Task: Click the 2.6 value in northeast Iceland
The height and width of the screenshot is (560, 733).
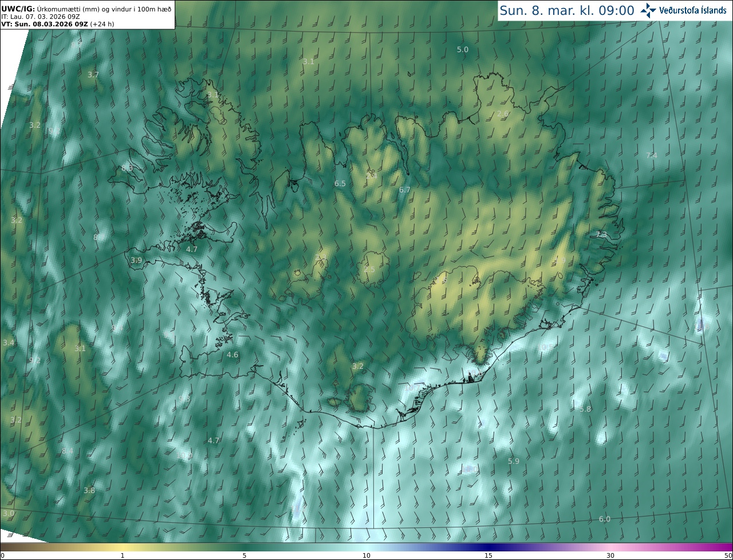Action: [x=503, y=114]
